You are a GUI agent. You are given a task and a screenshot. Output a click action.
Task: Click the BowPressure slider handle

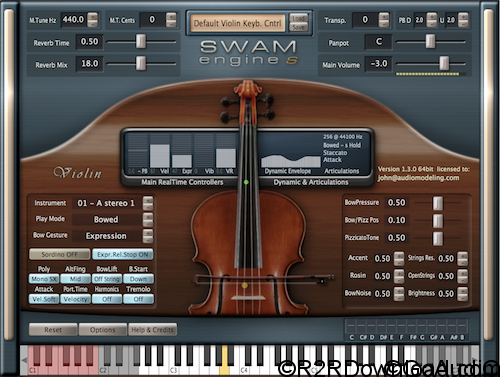(x=438, y=203)
